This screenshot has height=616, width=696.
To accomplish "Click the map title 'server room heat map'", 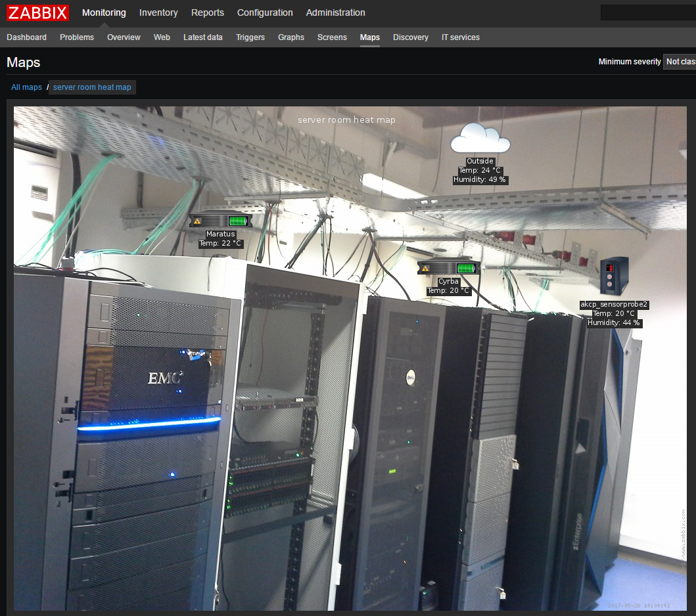I will click(346, 120).
